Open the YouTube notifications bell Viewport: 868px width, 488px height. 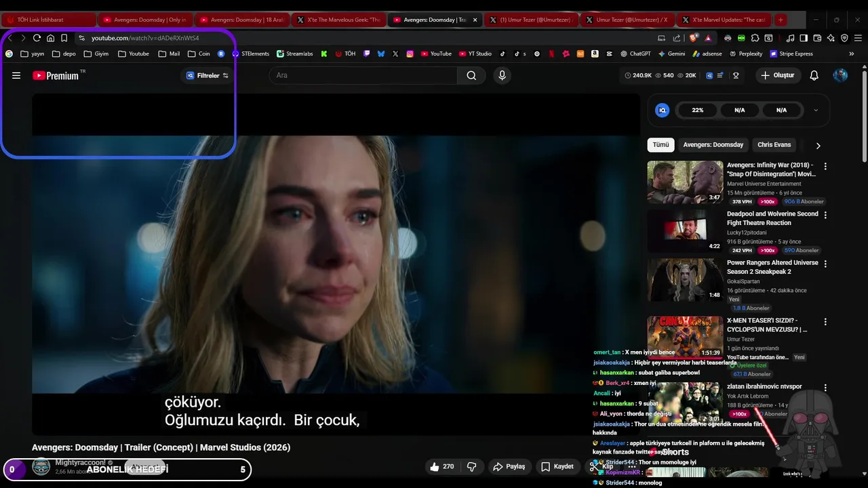814,75
